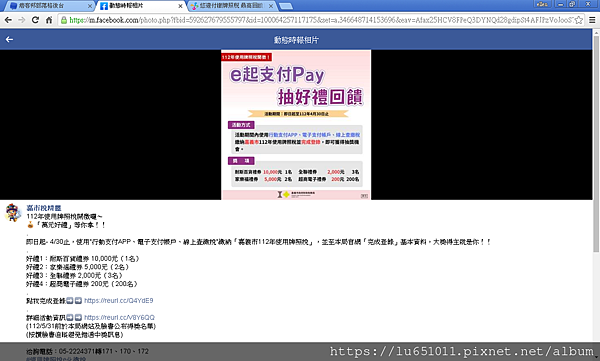Go back using the Facebook header arrow

pyautogui.click(x=9, y=39)
